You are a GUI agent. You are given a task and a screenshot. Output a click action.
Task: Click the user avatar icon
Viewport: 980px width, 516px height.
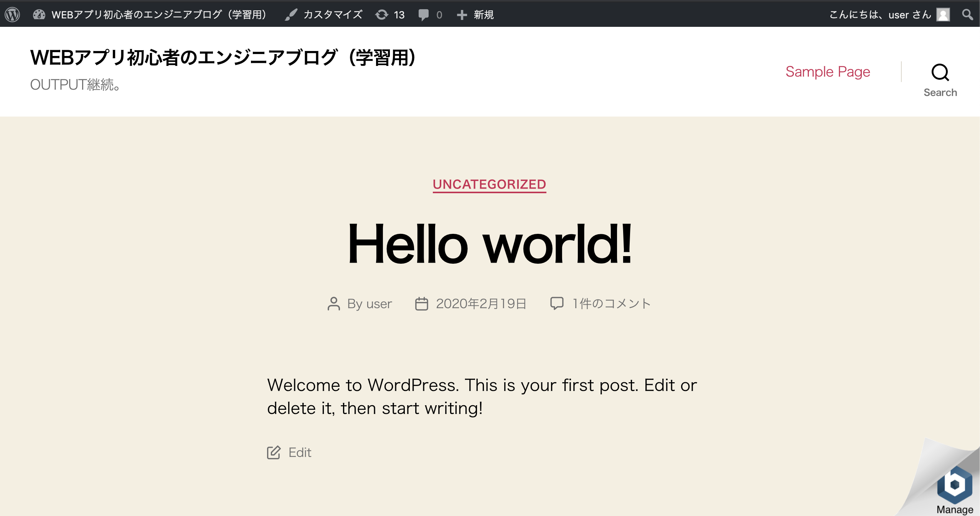point(942,13)
